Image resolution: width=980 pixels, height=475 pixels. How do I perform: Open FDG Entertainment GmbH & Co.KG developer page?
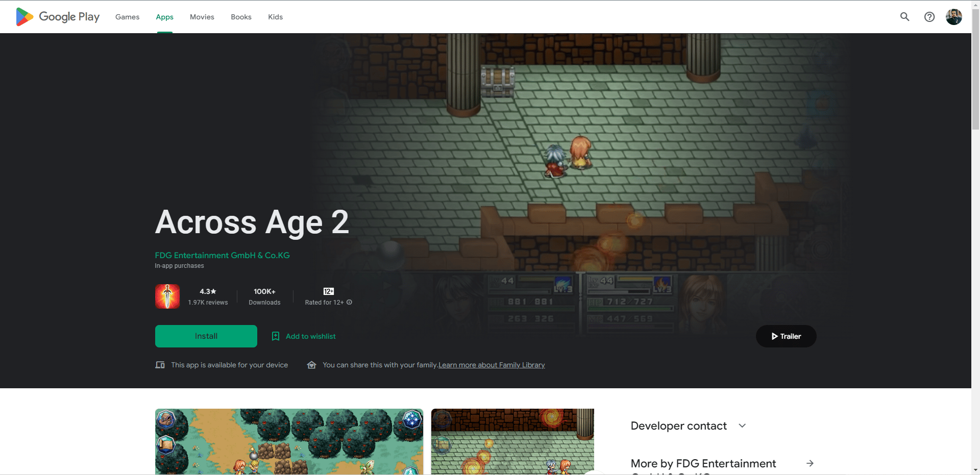[x=222, y=255]
